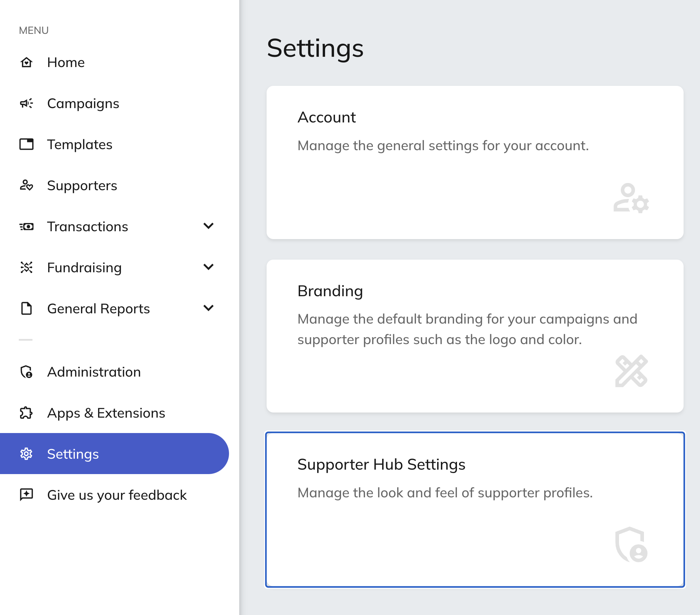Open the Administration menu item
This screenshot has height=615, width=700.
coord(94,372)
